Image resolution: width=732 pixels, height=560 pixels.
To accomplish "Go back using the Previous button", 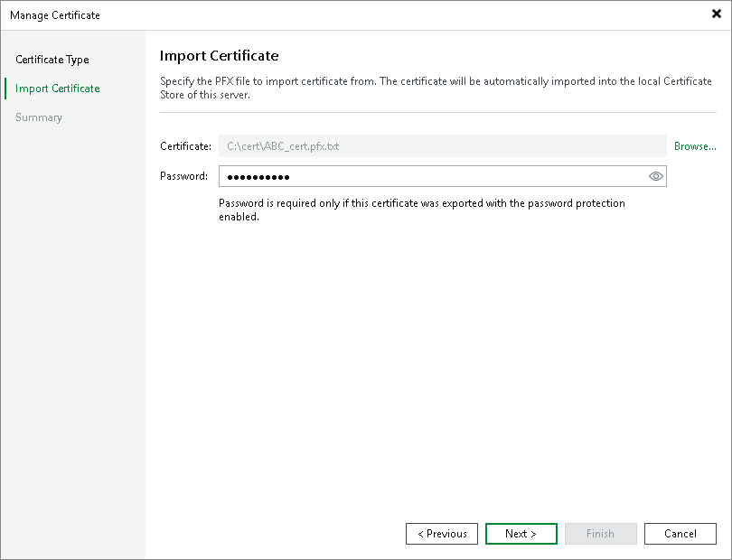I will [441, 534].
